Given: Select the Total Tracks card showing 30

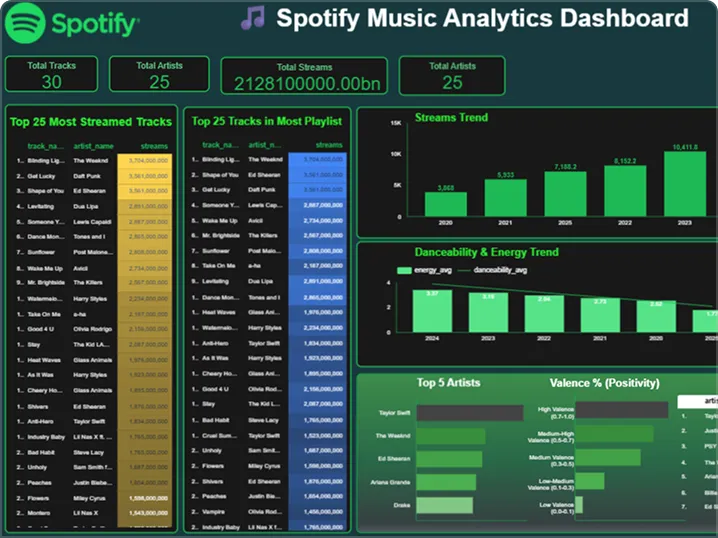Looking at the screenshot, I should [x=51, y=74].
